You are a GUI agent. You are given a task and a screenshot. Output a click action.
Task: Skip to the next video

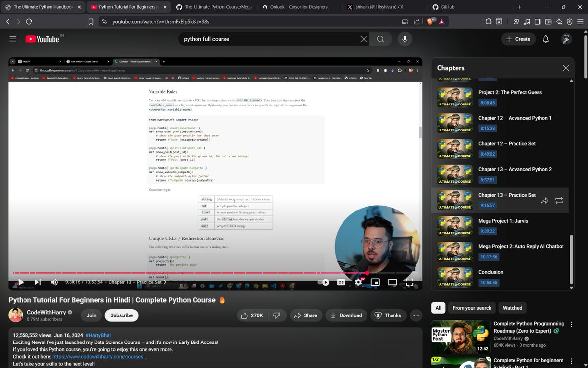[x=38, y=282]
